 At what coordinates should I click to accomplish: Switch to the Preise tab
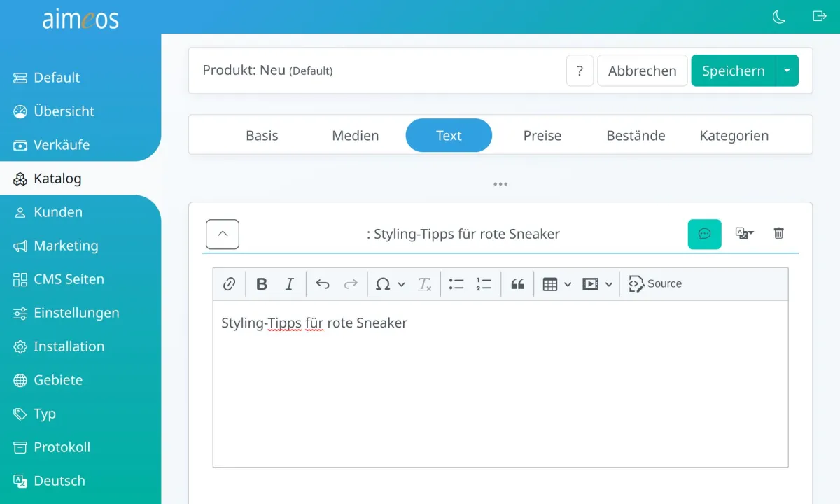pos(542,135)
